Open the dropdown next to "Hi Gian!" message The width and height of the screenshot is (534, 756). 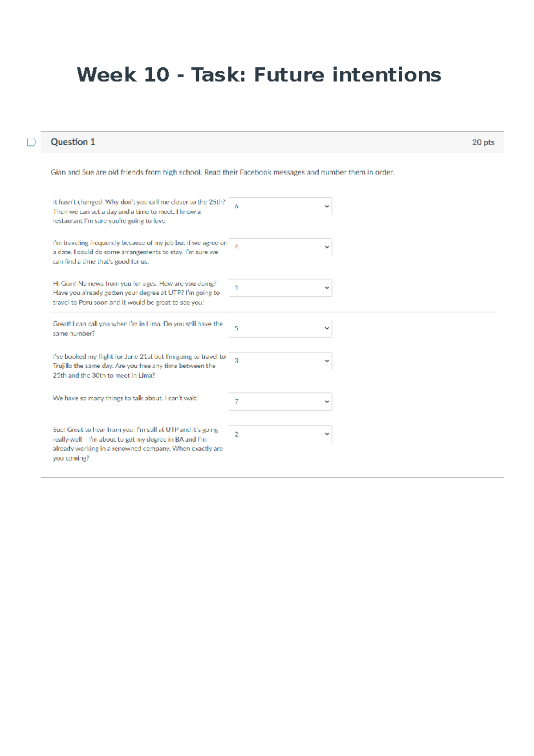coord(280,288)
